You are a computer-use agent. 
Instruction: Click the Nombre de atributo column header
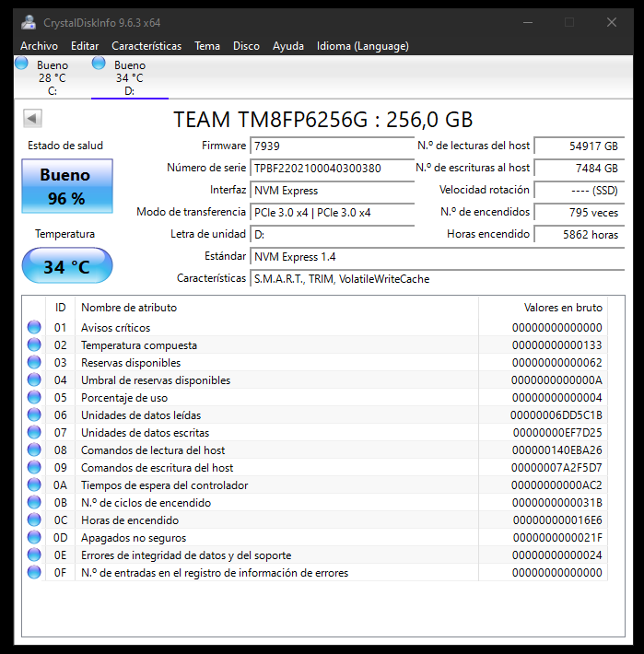(276, 308)
